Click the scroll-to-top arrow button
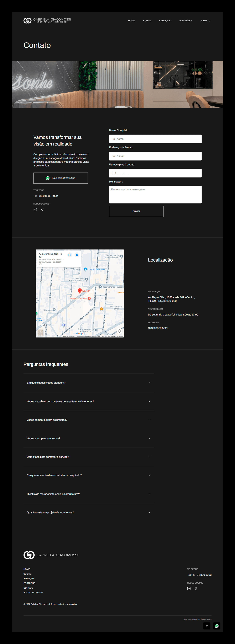This screenshot has width=235, height=644. point(207,626)
